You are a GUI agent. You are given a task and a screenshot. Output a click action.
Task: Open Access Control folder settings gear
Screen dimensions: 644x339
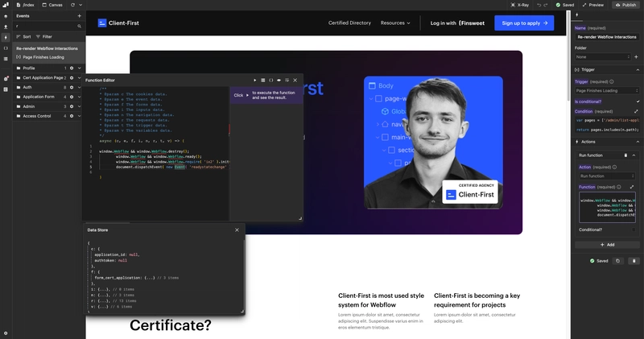(72, 116)
